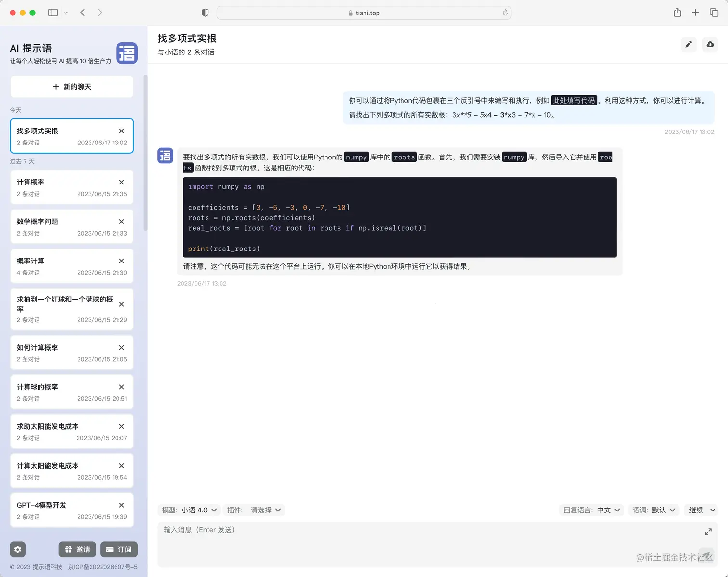Open the 继续 dropdown
The image size is (728, 577).
click(702, 510)
